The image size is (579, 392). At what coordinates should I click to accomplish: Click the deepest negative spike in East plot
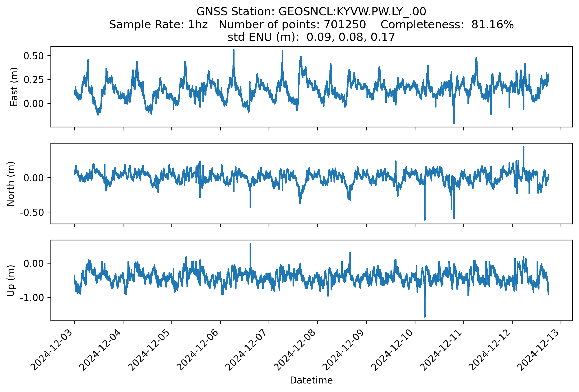point(454,122)
